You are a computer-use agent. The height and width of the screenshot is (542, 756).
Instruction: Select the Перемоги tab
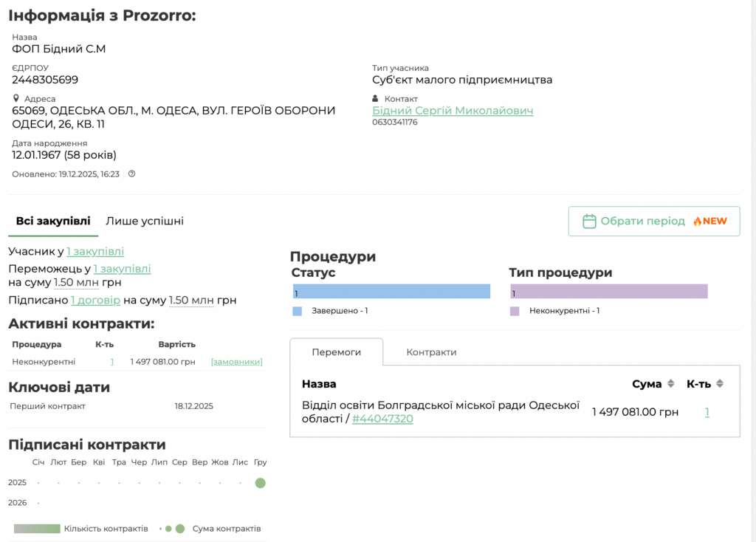[336, 352]
